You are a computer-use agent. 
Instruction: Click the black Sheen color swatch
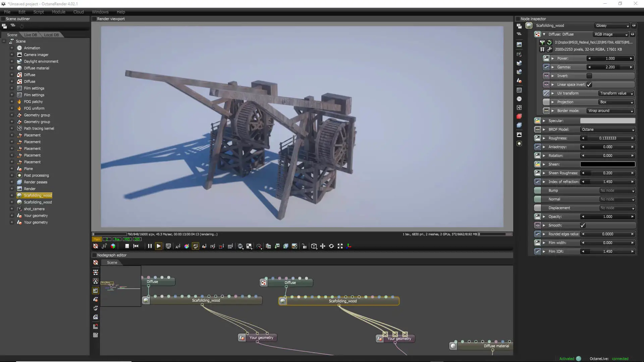(608, 164)
